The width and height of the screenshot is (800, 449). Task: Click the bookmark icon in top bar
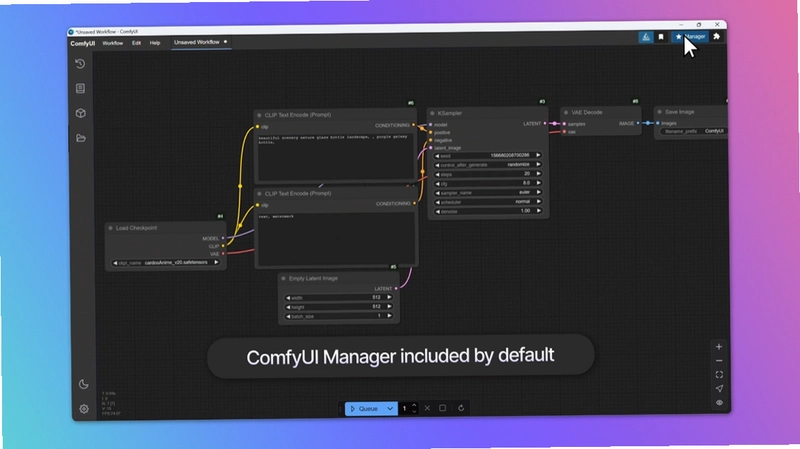[x=661, y=37]
